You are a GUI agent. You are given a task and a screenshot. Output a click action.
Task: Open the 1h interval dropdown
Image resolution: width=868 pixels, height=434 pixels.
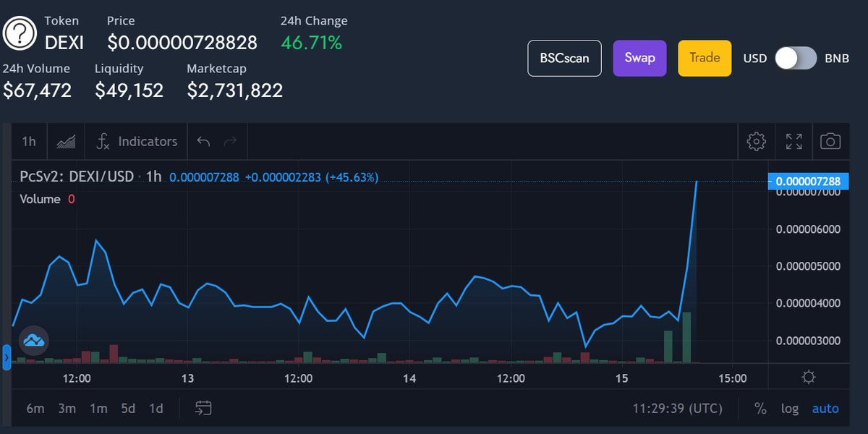tap(29, 141)
